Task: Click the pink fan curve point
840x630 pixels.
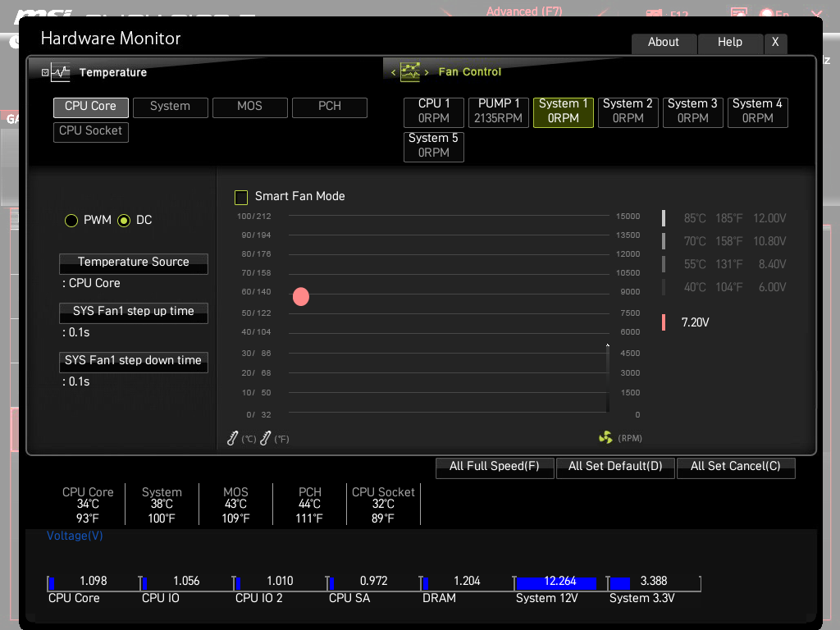Action: [301, 296]
